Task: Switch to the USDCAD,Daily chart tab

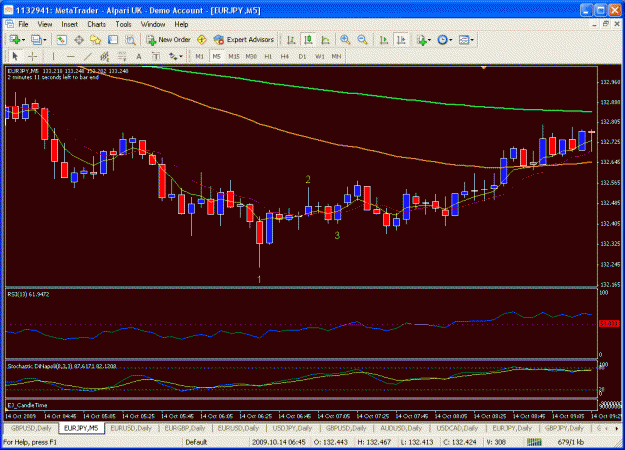Action: [x=457, y=428]
